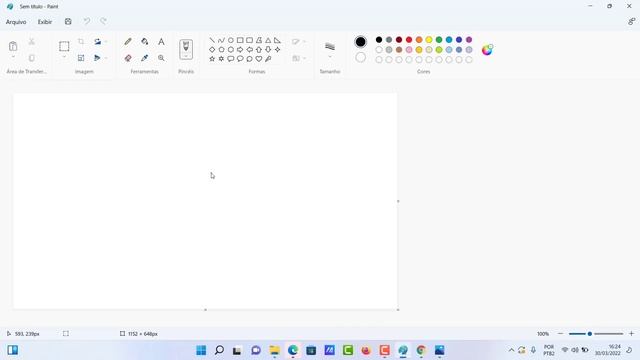The width and height of the screenshot is (640, 360).
Task: Click the Paste clipboard icon
Action: 13,46
